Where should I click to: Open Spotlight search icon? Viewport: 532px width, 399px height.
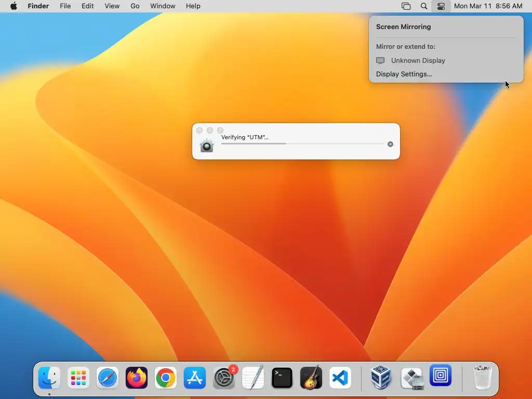coord(424,6)
